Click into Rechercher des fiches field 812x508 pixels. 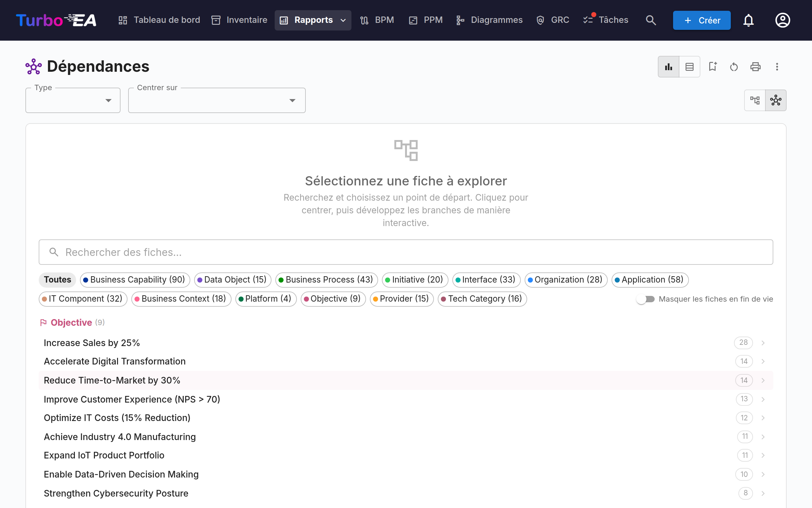406,252
